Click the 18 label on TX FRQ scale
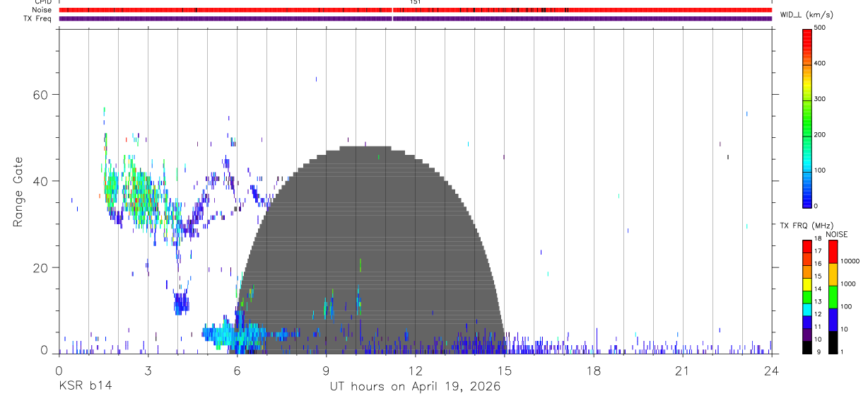The image size is (868, 401). pyautogui.click(x=817, y=239)
